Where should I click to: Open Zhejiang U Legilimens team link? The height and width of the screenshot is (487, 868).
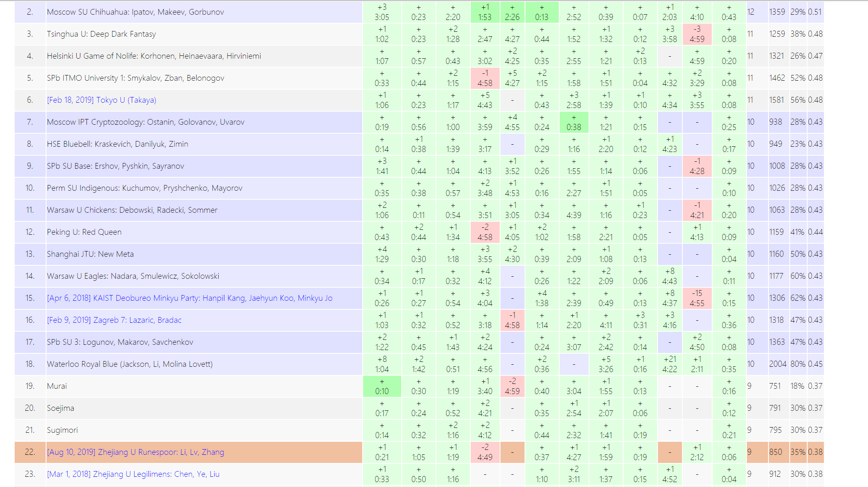click(x=133, y=474)
